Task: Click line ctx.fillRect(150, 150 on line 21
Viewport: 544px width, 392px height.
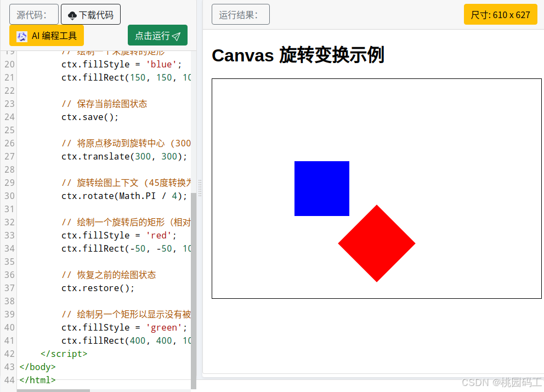Action: point(126,77)
